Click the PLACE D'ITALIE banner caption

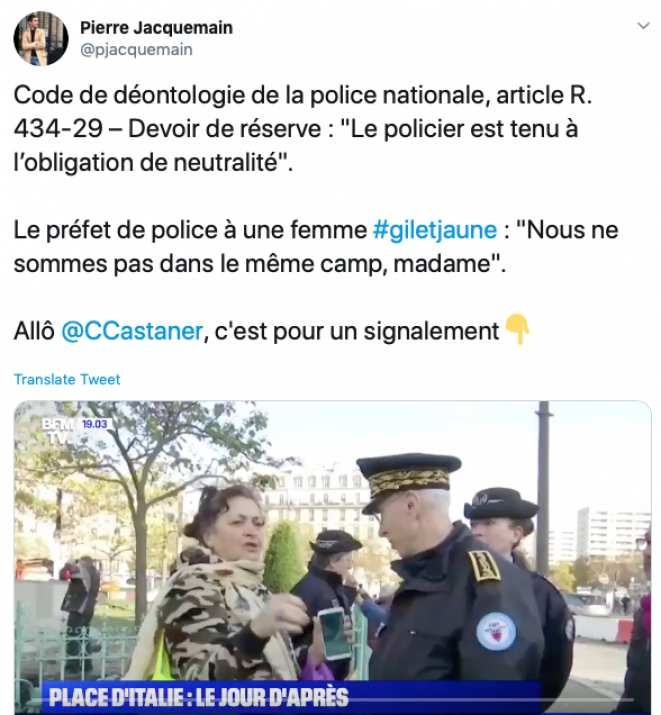199,697
